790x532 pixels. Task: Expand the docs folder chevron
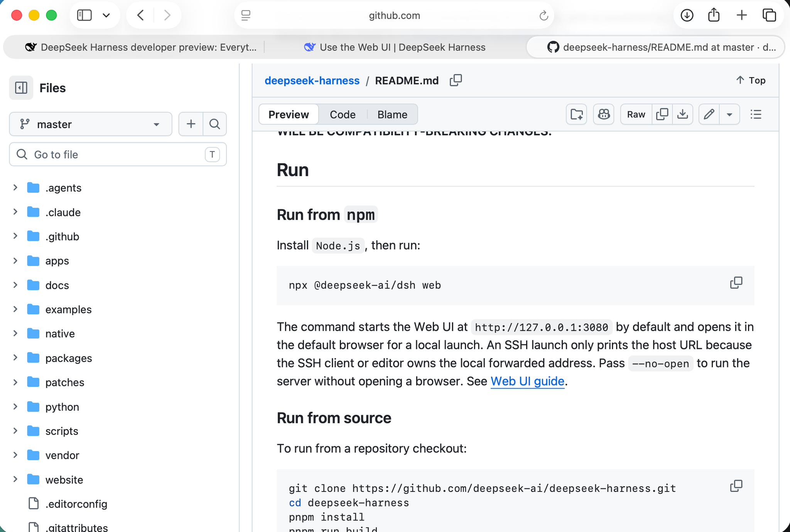[x=15, y=285]
